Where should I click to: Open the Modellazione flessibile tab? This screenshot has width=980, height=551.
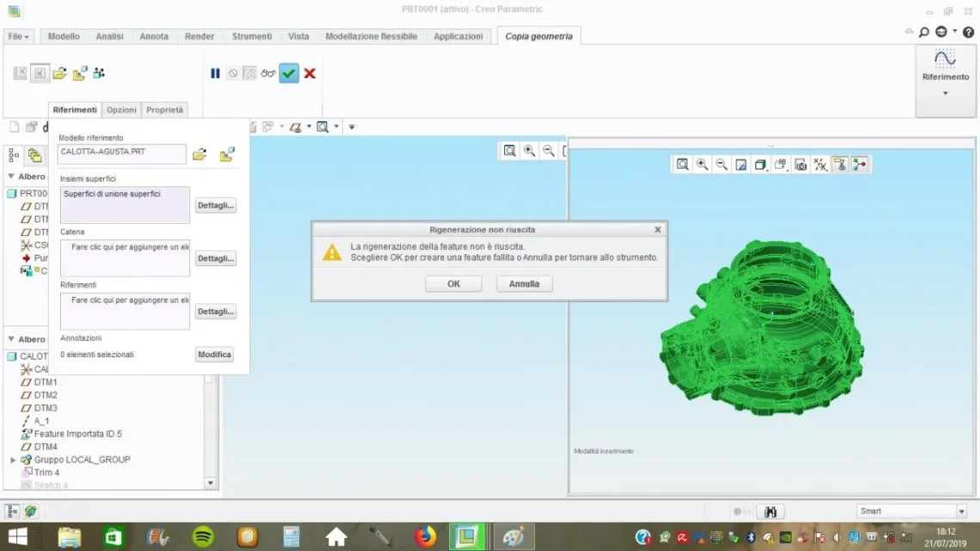click(371, 36)
